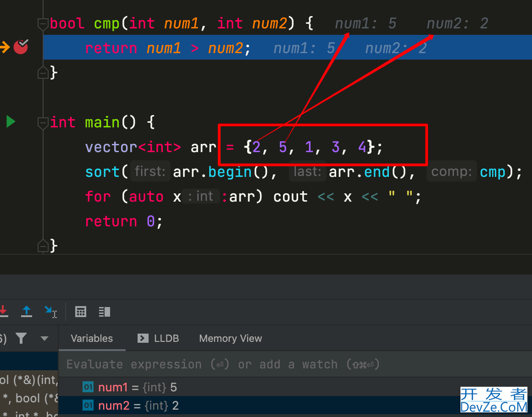Click the frames filter funnel icon
Image resolution: width=532 pixels, height=417 pixels.
(x=21, y=338)
